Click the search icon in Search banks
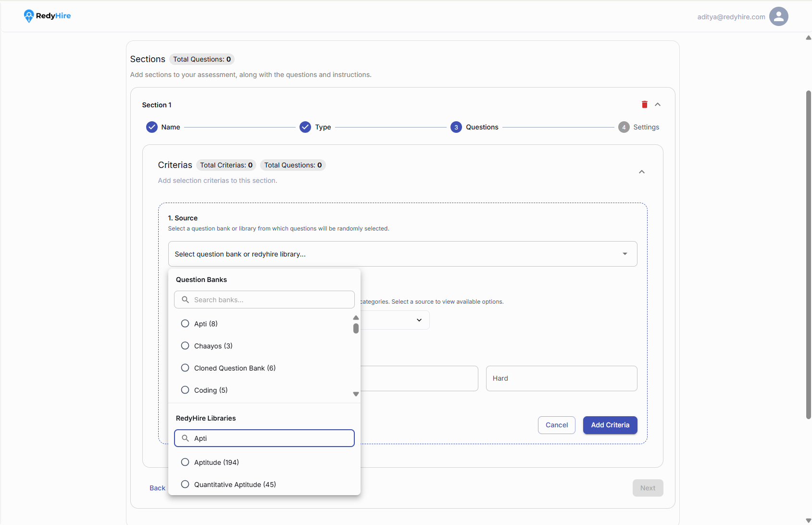The width and height of the screenshot is (812, 525). 185,299
